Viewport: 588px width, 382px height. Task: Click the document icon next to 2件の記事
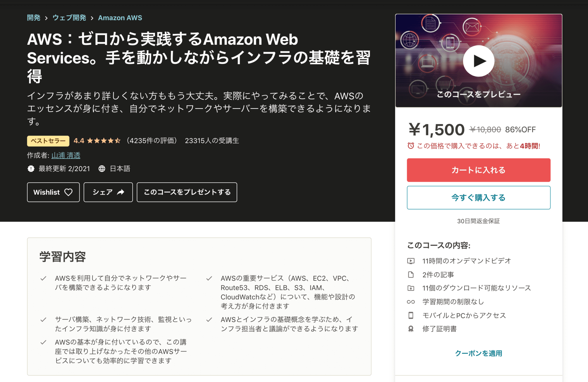pyautogui.click(x=411, y=274)
